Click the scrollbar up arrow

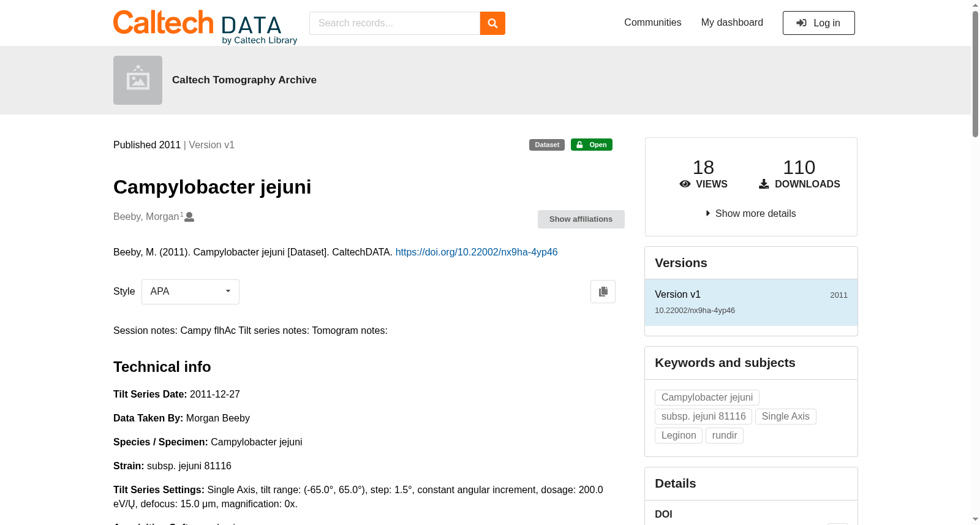pyautogui.click(x=975, y=5)
